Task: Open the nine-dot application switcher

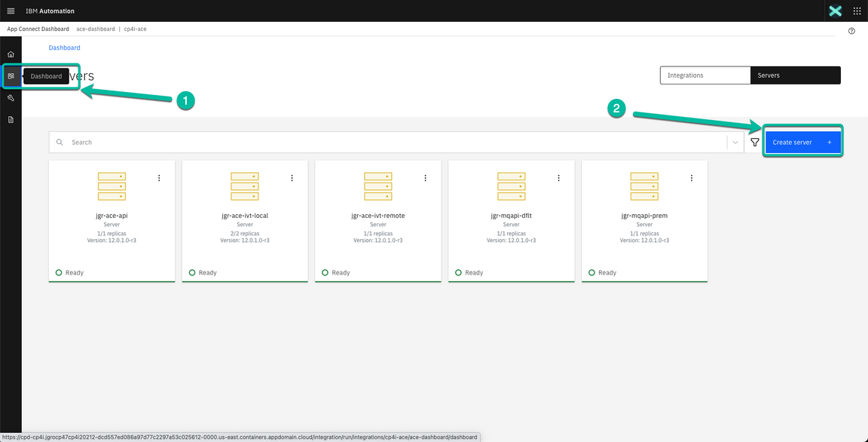Action: [856, 11]
